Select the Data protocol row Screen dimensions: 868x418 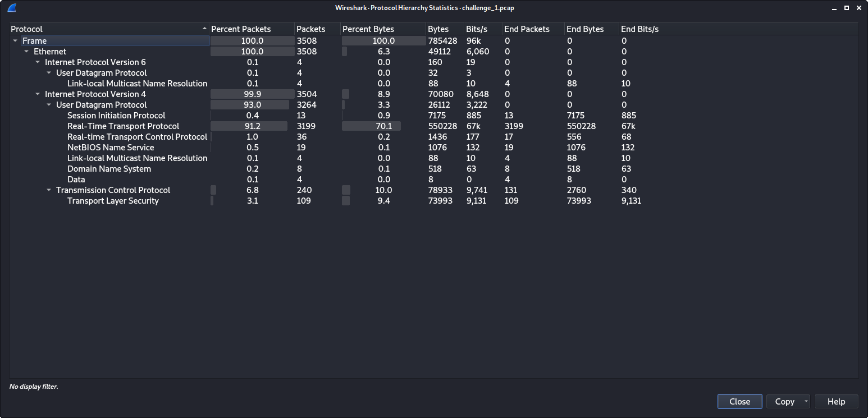(x=433, y=180)
